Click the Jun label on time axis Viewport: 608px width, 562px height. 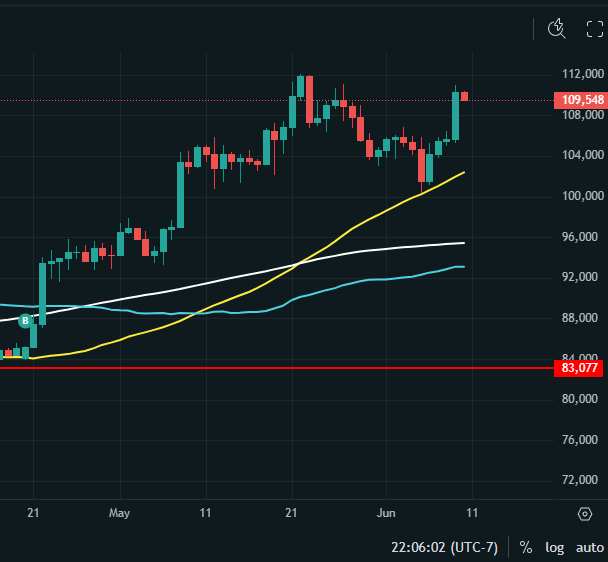386,513
